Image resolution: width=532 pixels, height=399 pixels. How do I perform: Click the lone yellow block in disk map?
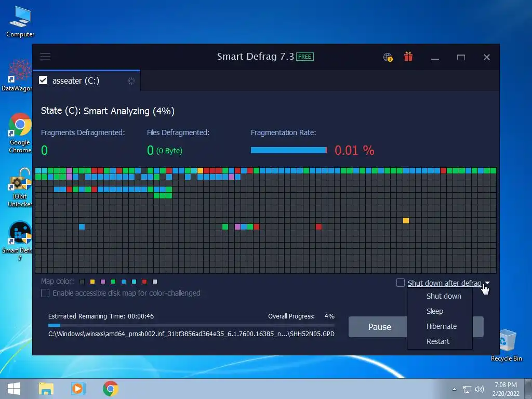coord(406,220)
